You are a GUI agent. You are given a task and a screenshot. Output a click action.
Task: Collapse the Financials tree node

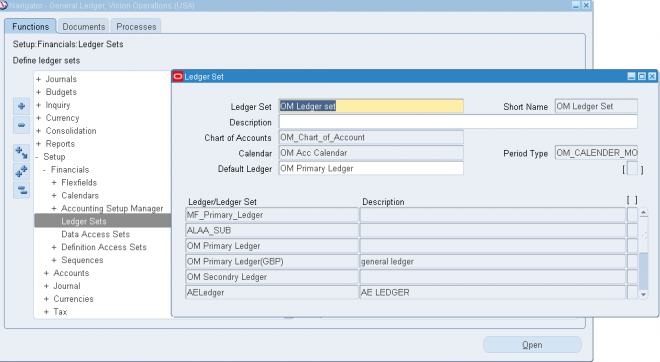point(45,170)
